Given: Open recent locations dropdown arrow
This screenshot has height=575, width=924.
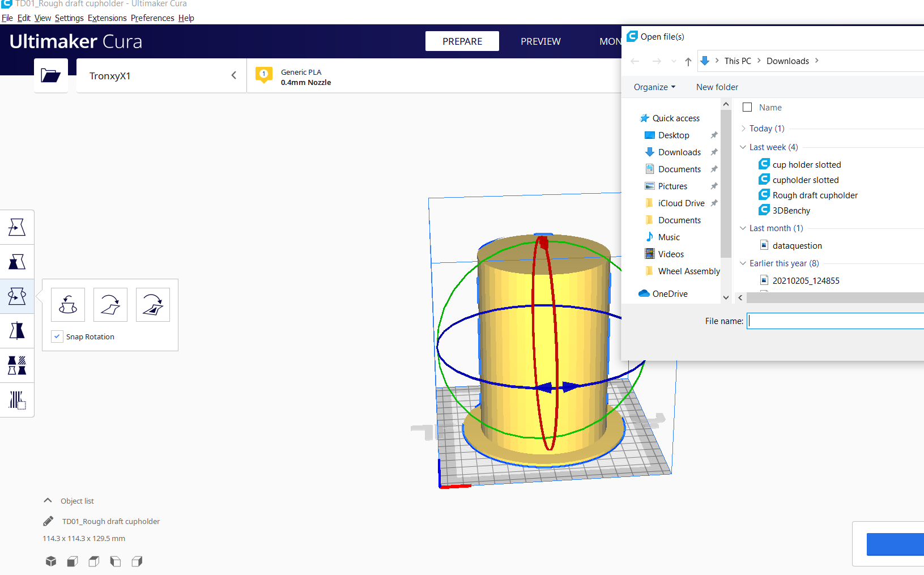Looking at the screenshot, I should coord(674,61).
